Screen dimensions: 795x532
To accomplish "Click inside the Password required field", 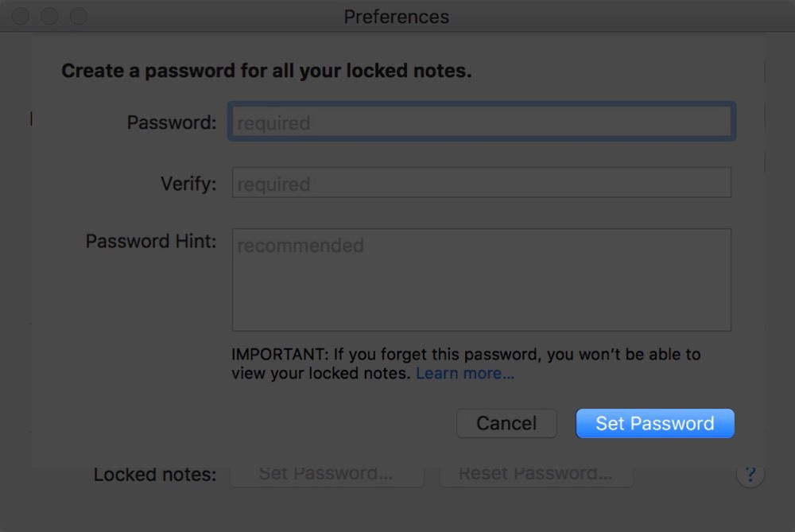I will [480, 122].
